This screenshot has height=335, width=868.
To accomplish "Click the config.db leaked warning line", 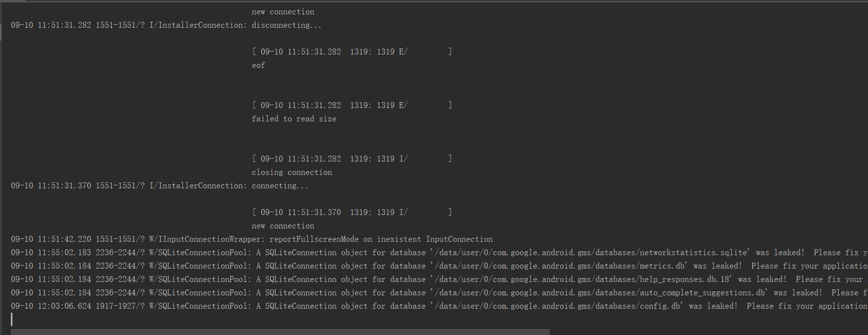I will click(439, 306).
